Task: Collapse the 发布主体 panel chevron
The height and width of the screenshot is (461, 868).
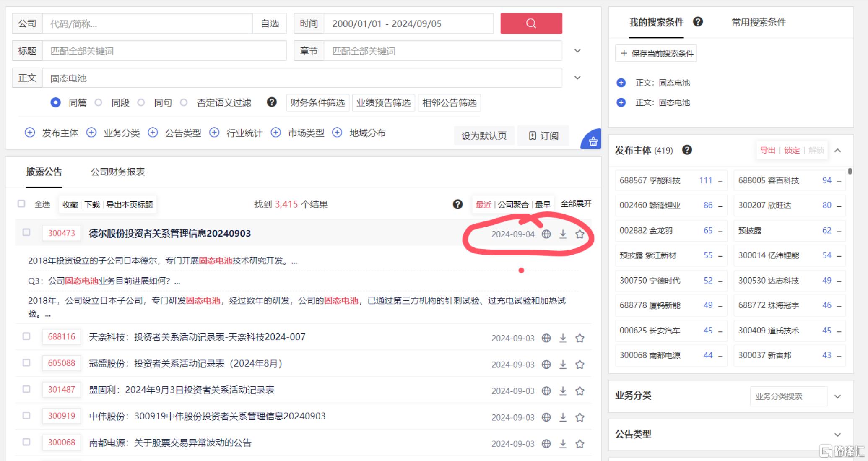Action: [838, 150]
